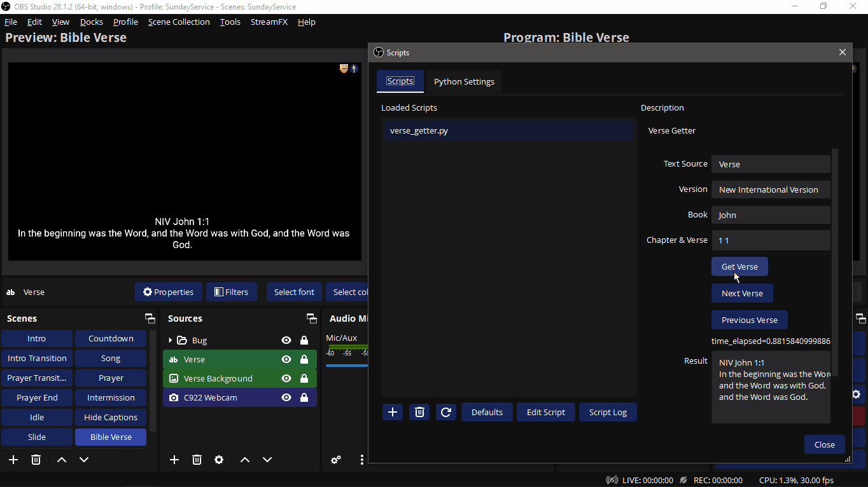The image size is (868, 487).
Task: Hide the Verse source
Action: click(x=286, y=359)
